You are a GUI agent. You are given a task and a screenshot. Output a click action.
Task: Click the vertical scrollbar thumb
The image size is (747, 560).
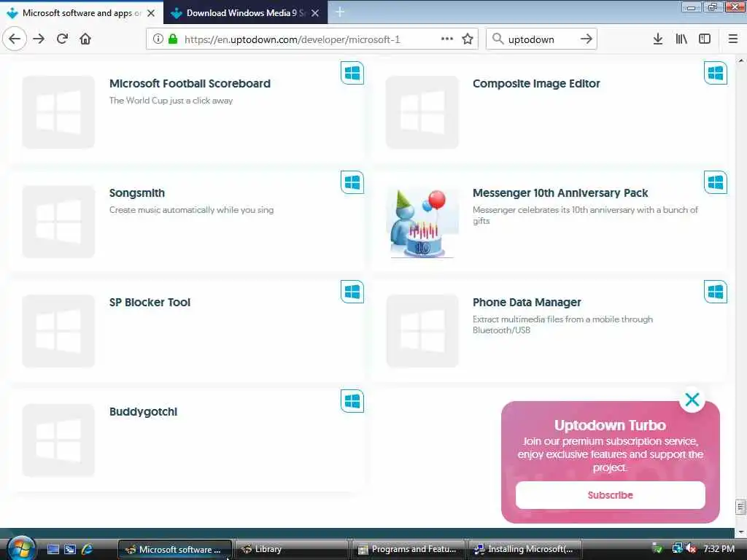click(x=741, y=507)
